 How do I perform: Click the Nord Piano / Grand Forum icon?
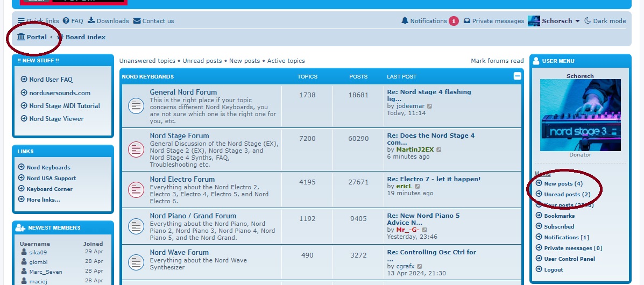tap(136, 226)
